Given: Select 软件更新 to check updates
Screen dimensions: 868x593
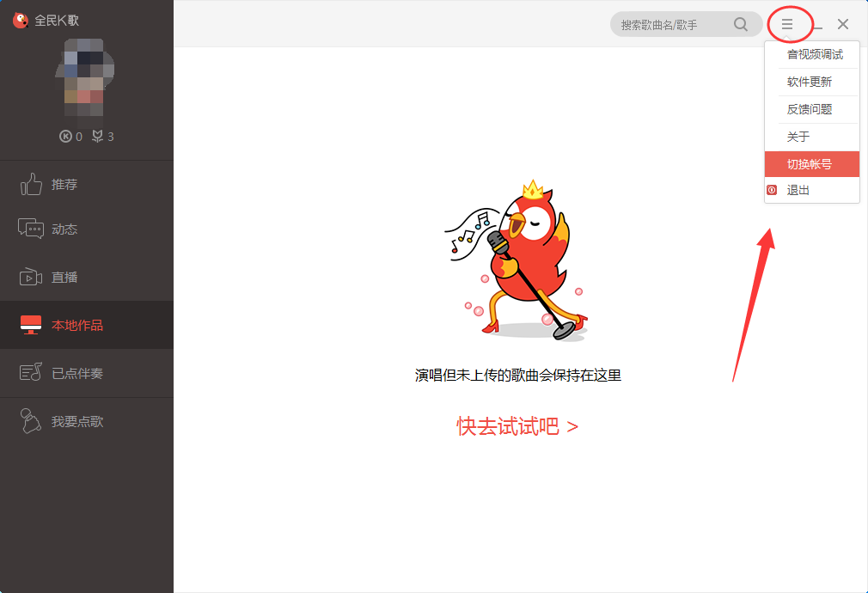Looking at the screenshot, I should [x=811, y=82].
